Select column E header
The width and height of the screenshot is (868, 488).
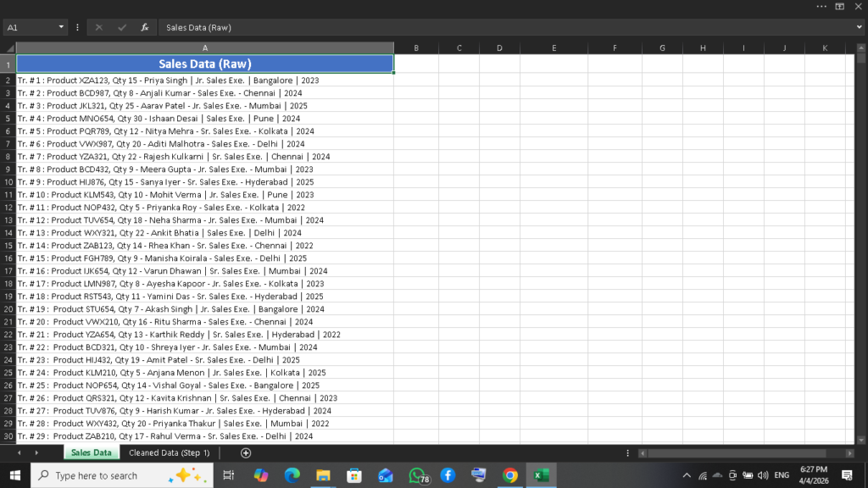(554, 48)
